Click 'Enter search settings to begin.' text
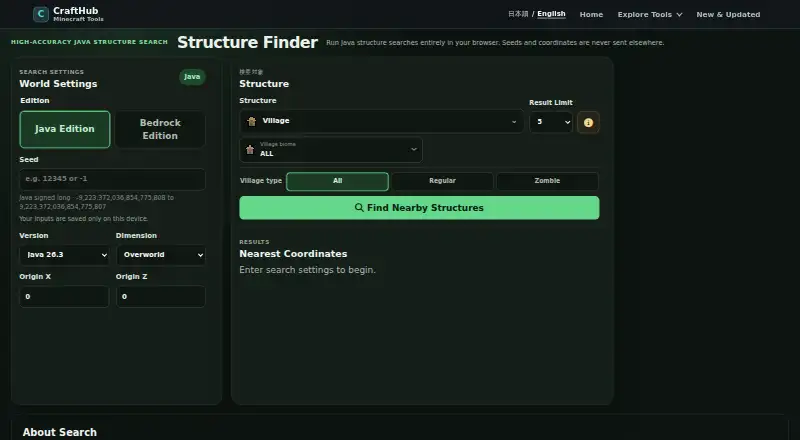Viewport: 800px width, 440px height. pos(308,270)
